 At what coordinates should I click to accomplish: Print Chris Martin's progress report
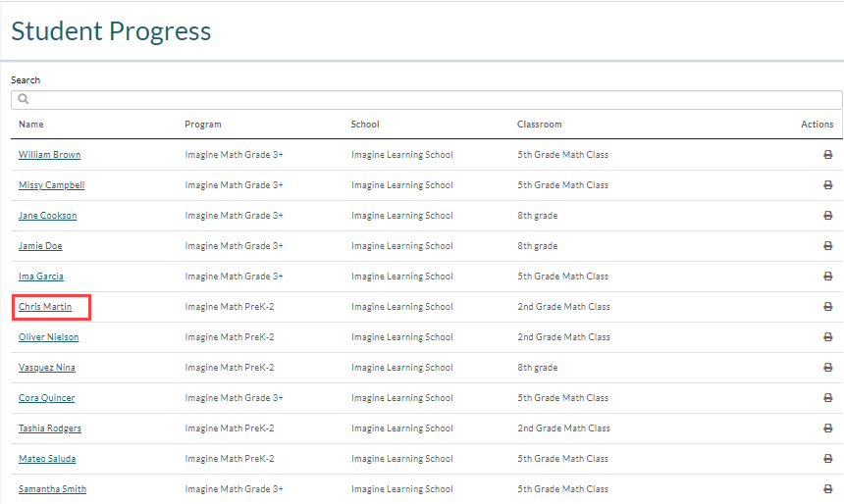coord(828,307)
